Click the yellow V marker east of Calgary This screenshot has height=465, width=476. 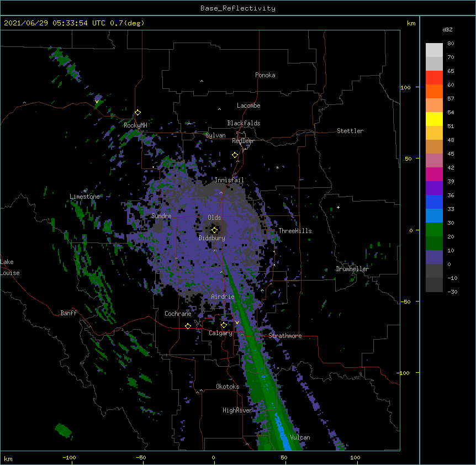click(x=237, y=323)
